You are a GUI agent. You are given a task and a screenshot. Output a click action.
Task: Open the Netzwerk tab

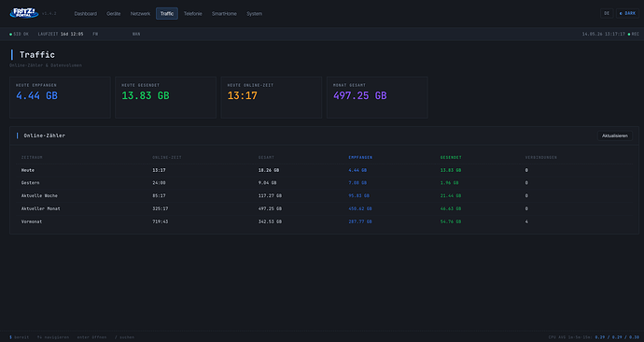click(140, 14)
